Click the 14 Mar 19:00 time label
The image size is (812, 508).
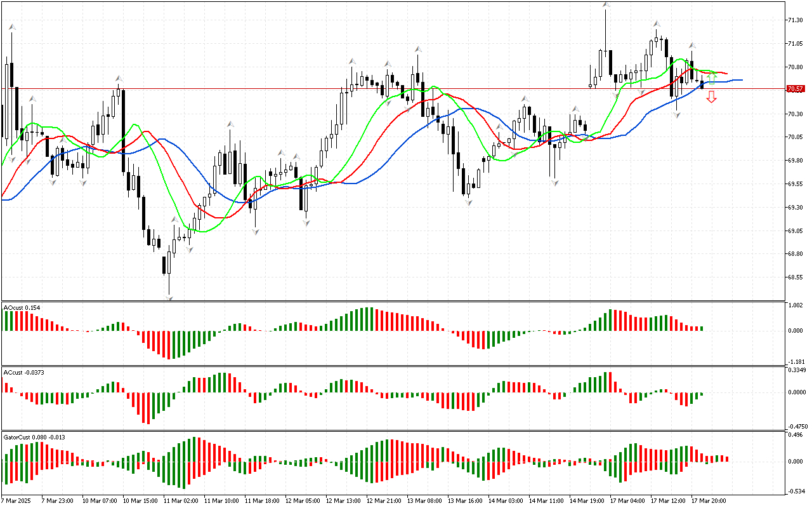pos(586,501)
